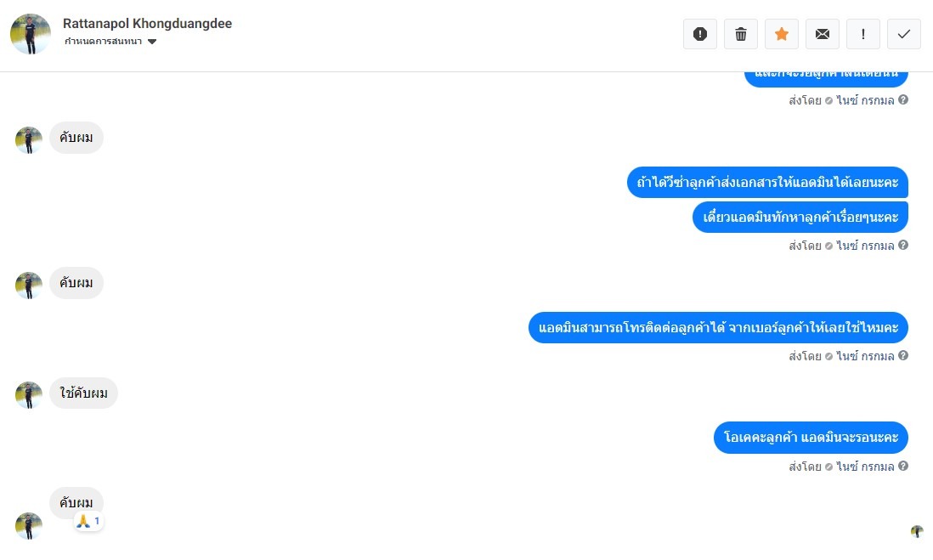
Task: Select the gray ใช่คับผม message bubble
Action: [83, 393]
